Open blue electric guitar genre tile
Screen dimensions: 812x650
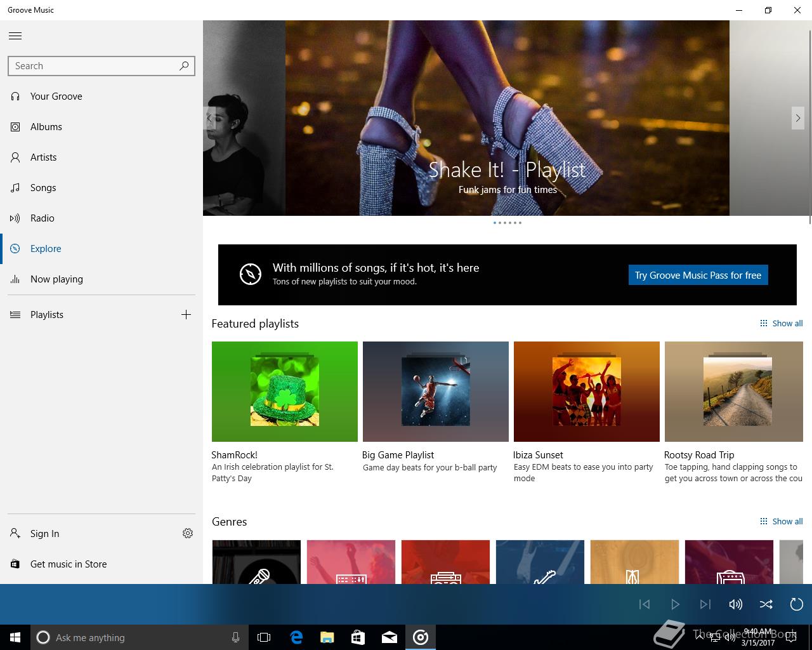tap(540, 562)
